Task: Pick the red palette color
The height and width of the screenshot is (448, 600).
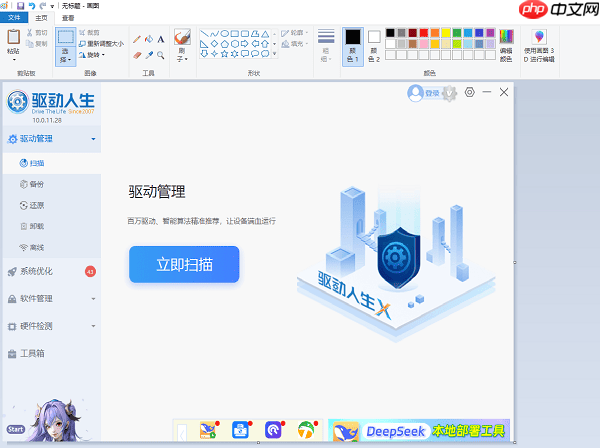Action: pos(424,33)
